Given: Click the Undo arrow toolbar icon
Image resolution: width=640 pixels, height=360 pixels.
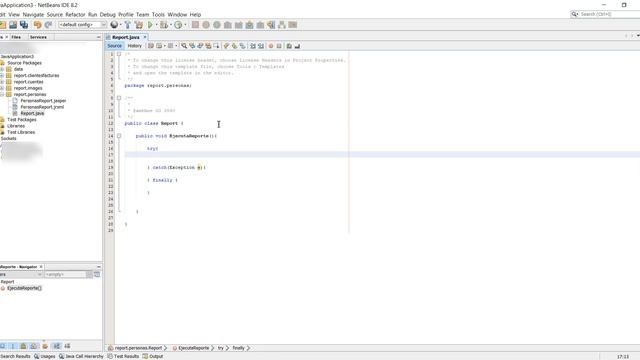Looking at the screenshot, I should click(38, 25).
